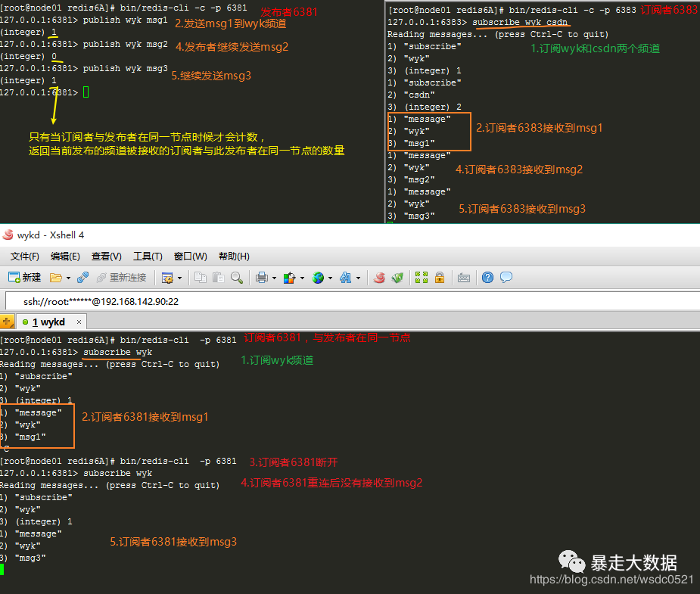Click the globe encoding icon
Image resolution: width=700 pixels, height=594 pixels.
click(x=318, y=278)
